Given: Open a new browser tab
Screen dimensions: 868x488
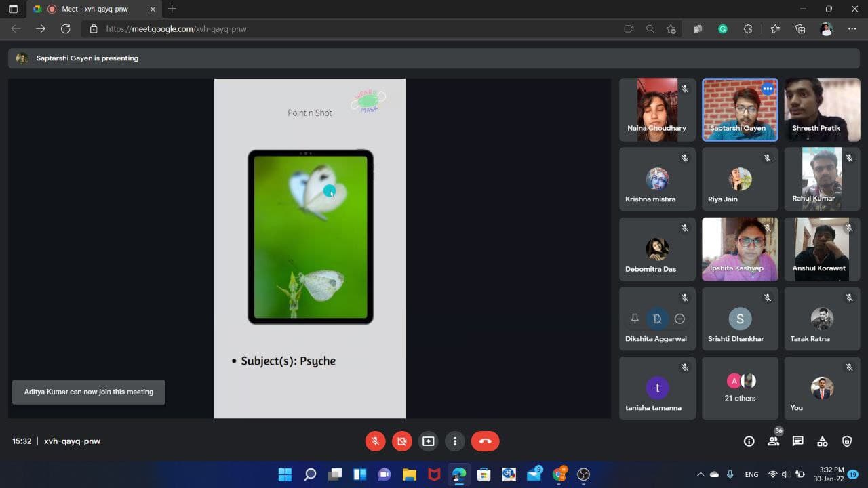Looking at the screenshot, I should 172,9.
